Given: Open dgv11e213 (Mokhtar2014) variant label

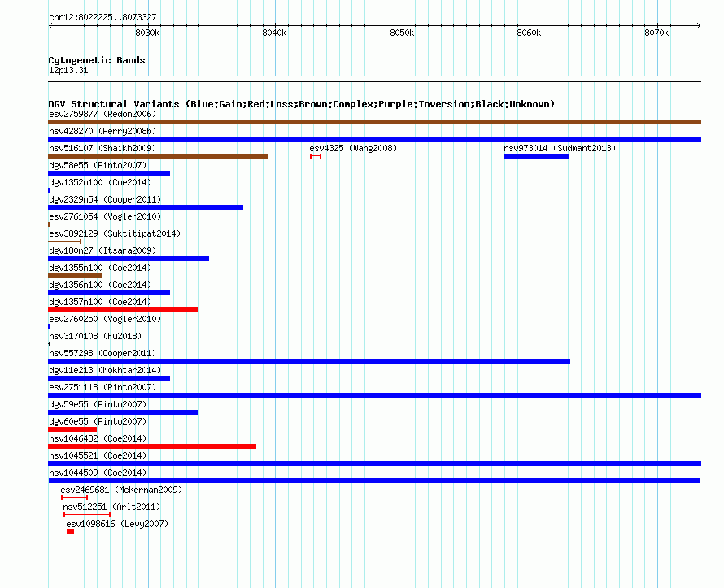Looking at the screenshot, I should (x=105, y=370).
